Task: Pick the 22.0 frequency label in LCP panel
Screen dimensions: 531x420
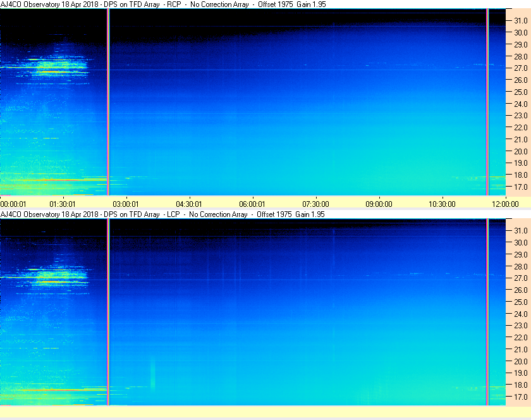Action: point(521,337)
